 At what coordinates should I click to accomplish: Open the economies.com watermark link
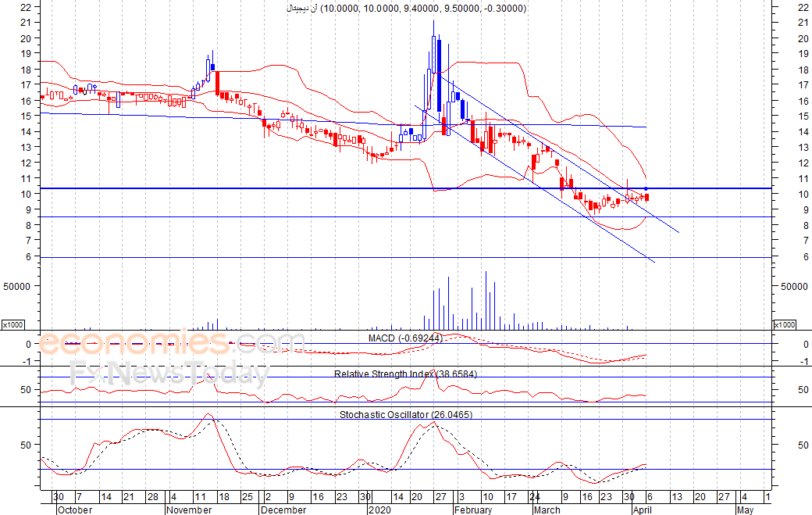point(172,344)
